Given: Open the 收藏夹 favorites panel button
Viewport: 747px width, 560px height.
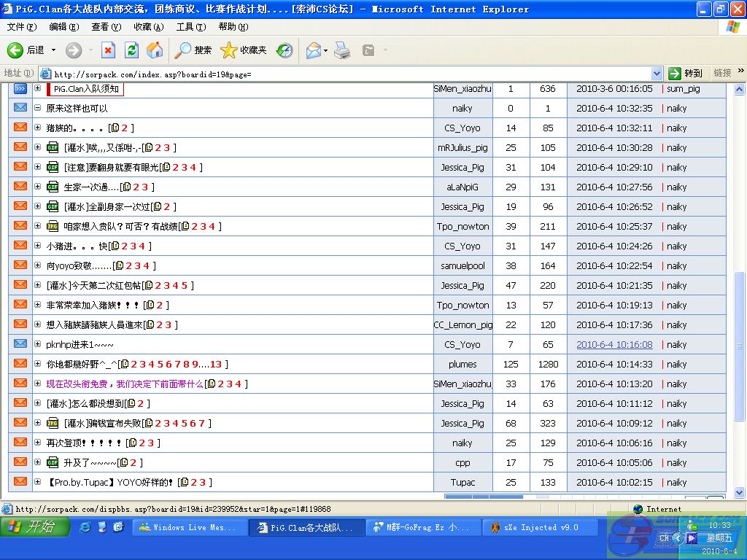Looking at the screenshot, I should 244,50.
